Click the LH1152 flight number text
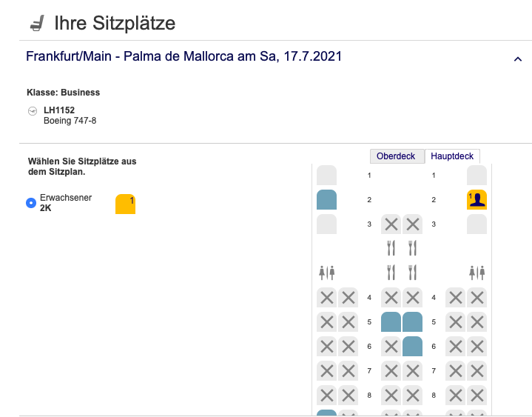 tap(59, 110)
